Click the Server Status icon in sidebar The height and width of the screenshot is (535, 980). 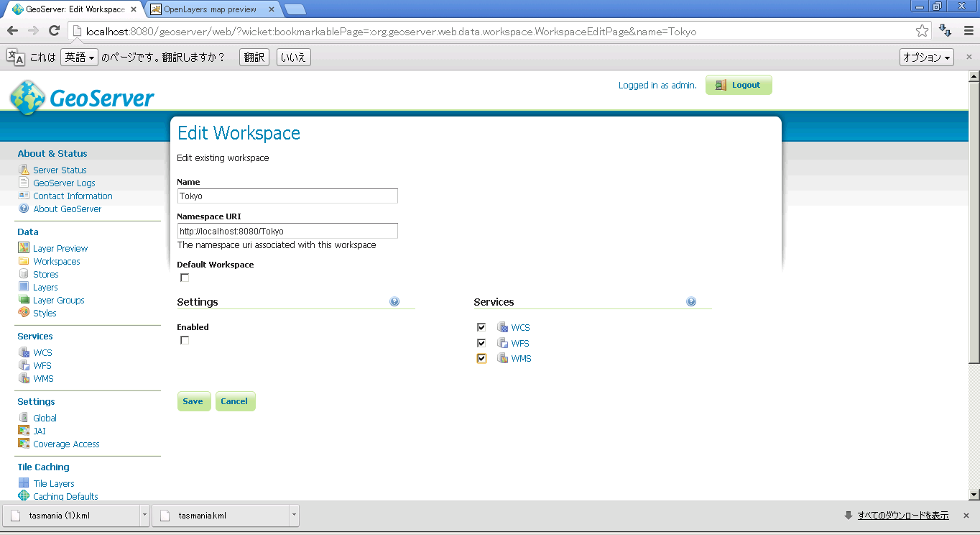click(24, 170)
